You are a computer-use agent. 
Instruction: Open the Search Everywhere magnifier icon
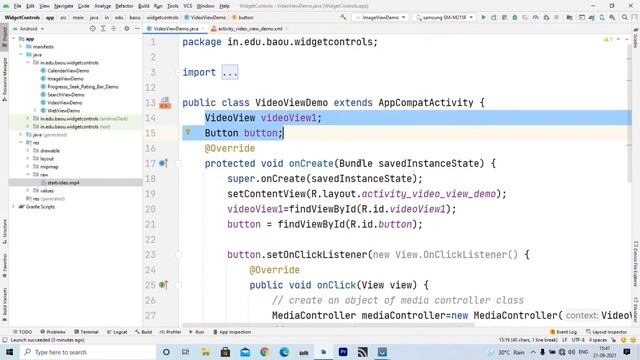coord(624,18)
